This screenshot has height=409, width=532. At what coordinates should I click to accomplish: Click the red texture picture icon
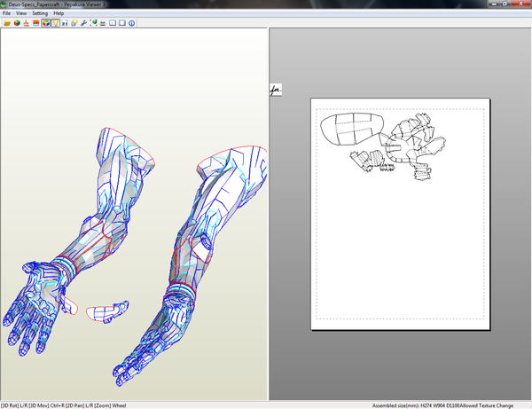point(35,23)
